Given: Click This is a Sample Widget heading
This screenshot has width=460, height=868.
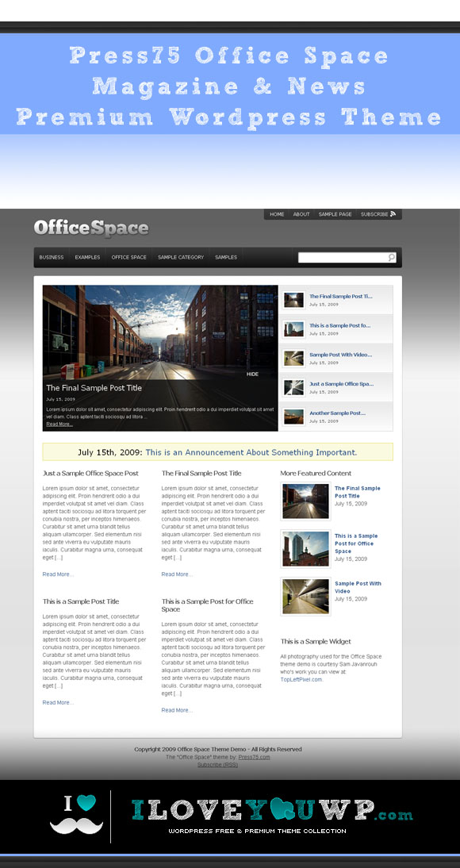Looking at the screenshot, I should click(x=316, y=642).
